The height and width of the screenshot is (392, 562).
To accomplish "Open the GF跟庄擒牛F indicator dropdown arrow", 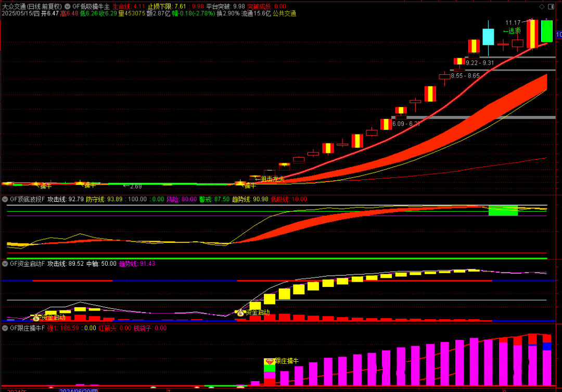I will tap(6, 328).
